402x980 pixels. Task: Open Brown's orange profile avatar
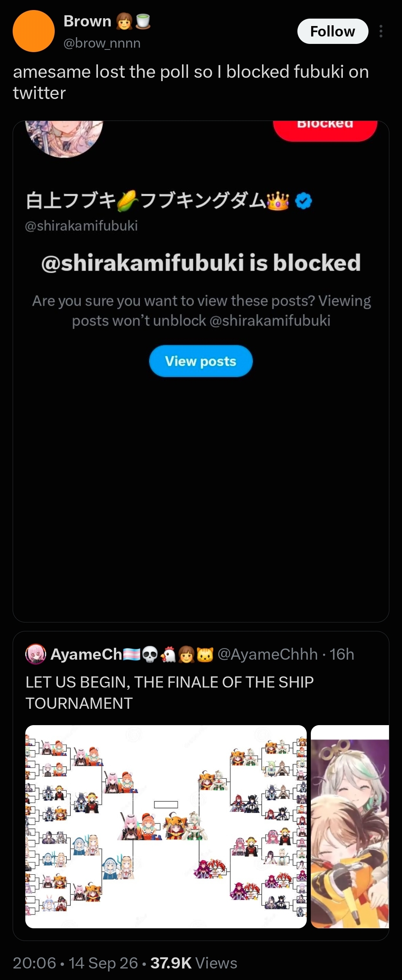coord(33,31)
